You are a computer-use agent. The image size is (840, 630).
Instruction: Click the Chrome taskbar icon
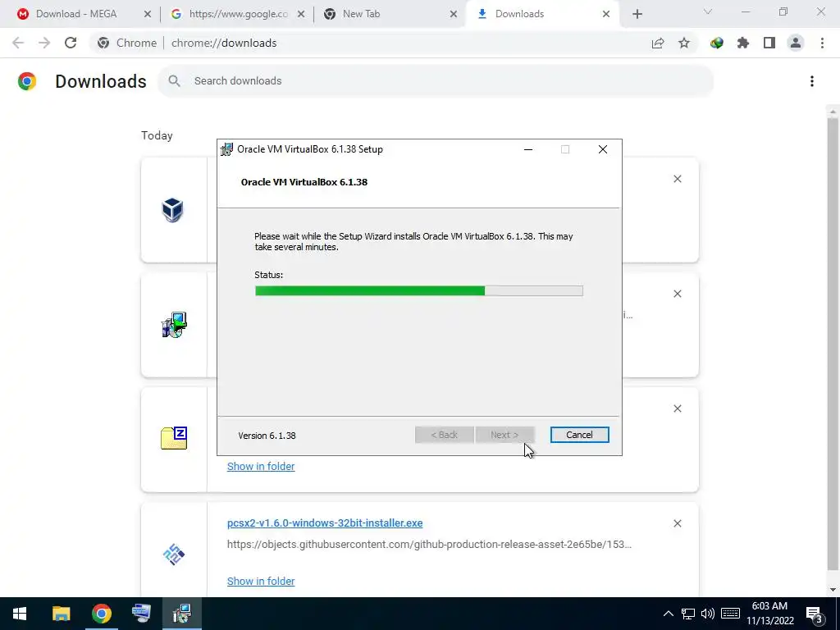pos(101,614)
